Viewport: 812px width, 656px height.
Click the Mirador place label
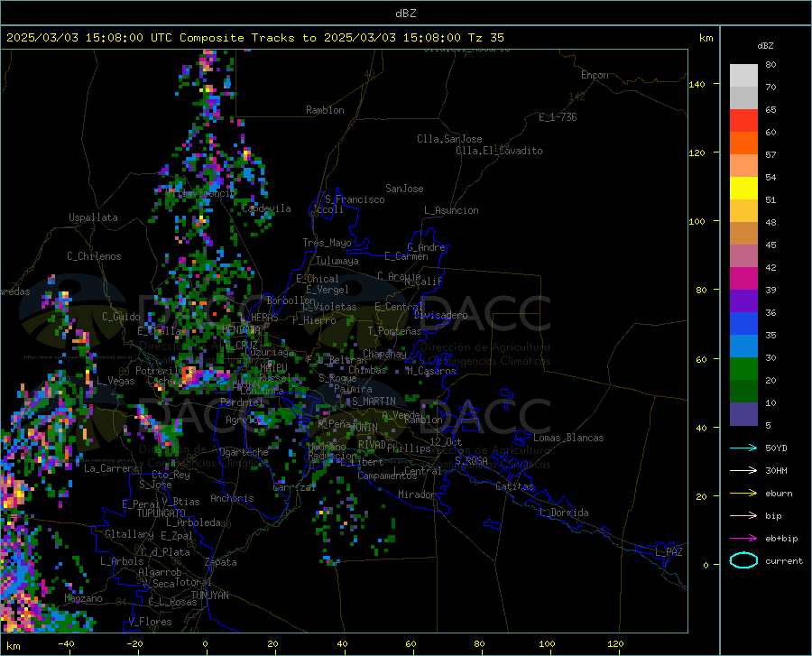(416, 494)
